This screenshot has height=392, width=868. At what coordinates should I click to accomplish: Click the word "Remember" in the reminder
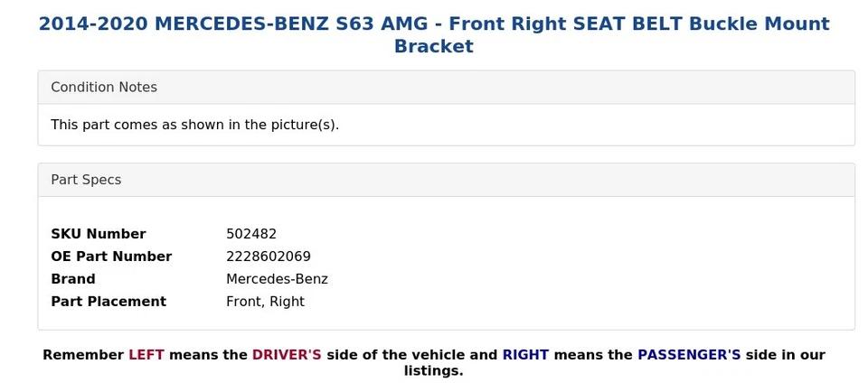point(83,355)
